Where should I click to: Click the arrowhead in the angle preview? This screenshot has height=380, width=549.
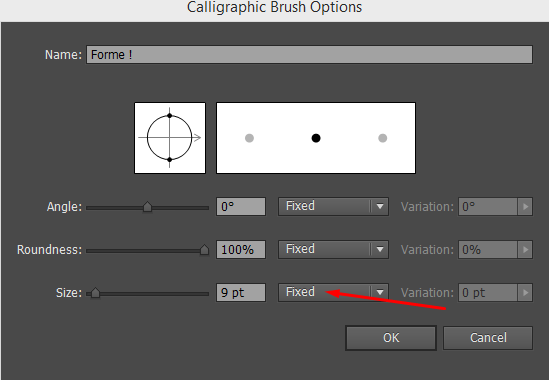point(197,138)
